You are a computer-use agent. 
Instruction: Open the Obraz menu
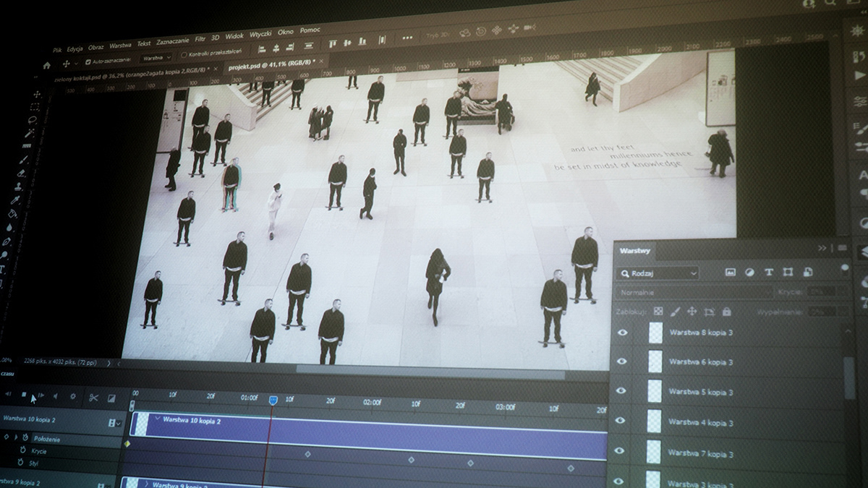click(x=95, y=47)
